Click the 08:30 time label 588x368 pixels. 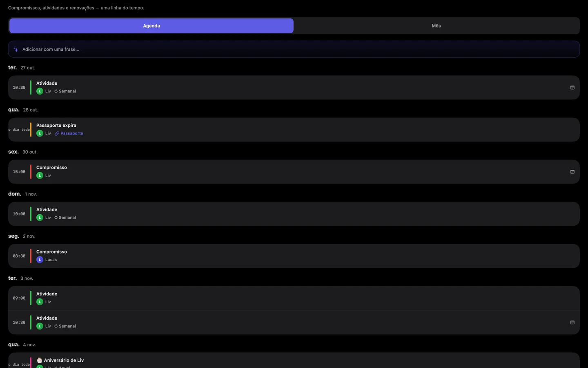click(x=19, y=256)
